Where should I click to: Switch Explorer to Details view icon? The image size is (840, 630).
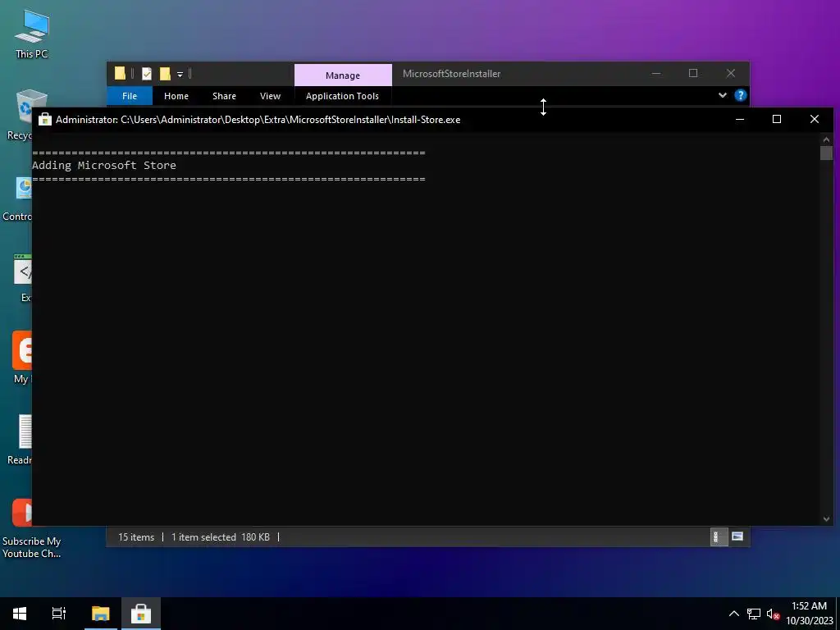719,536
